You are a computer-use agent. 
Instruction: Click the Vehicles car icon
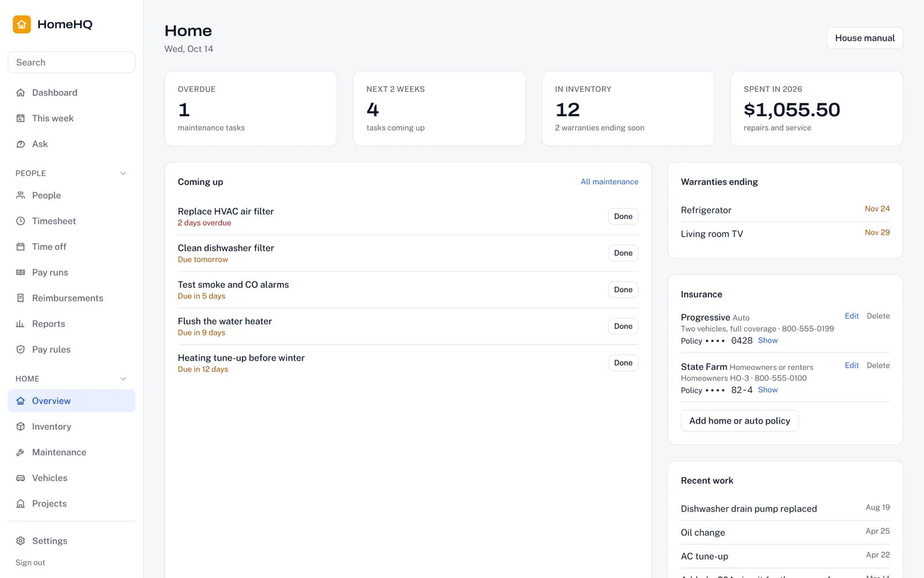[21, 478]
